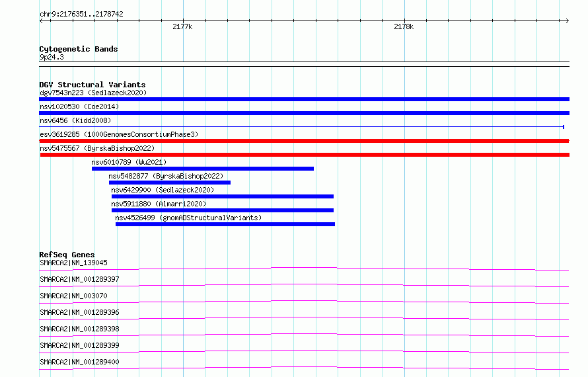Click the blue bar of dgv7543n223

pos(304,99)
